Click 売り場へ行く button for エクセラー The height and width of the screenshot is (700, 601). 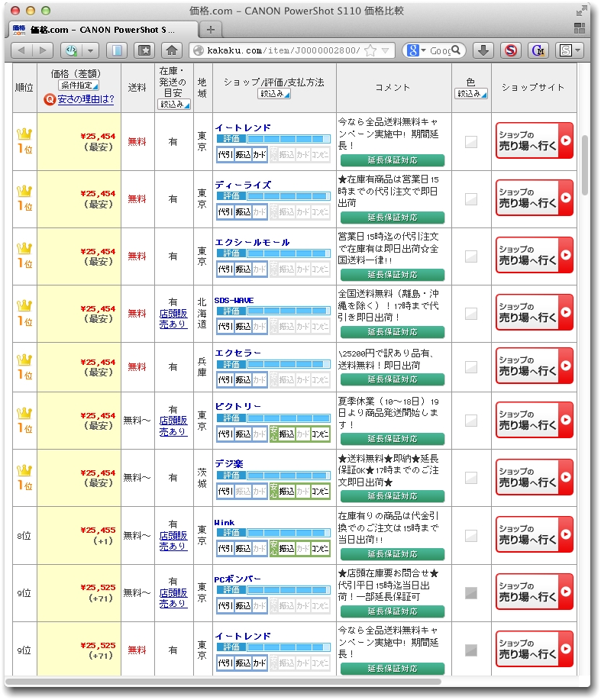pos(535,366)
